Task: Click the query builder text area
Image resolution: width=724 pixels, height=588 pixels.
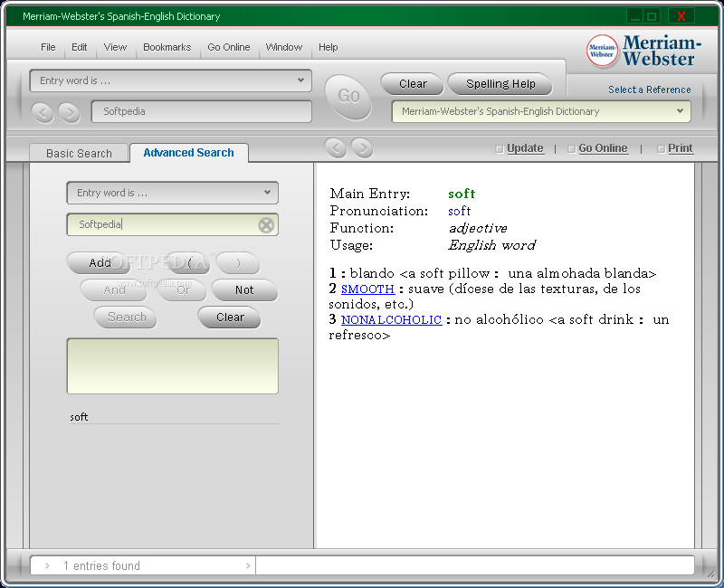Action: tap(173, 366)
